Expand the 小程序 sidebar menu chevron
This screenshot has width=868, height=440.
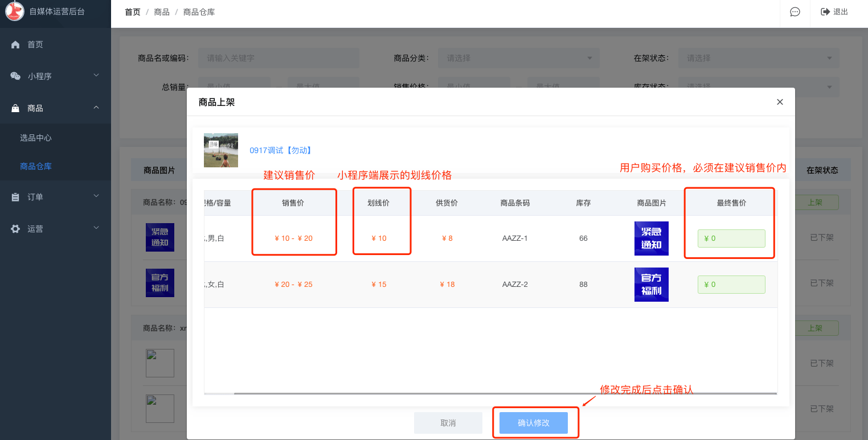pyautogui.click(x=96, y=76)
